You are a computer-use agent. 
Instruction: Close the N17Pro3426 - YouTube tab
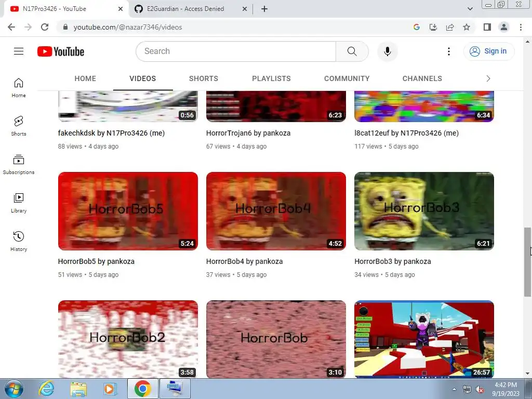pyautogui.click(x=121, y=9)
